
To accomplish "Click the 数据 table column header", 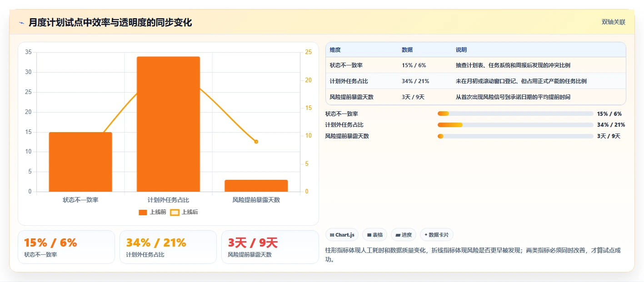I will 407,49.
